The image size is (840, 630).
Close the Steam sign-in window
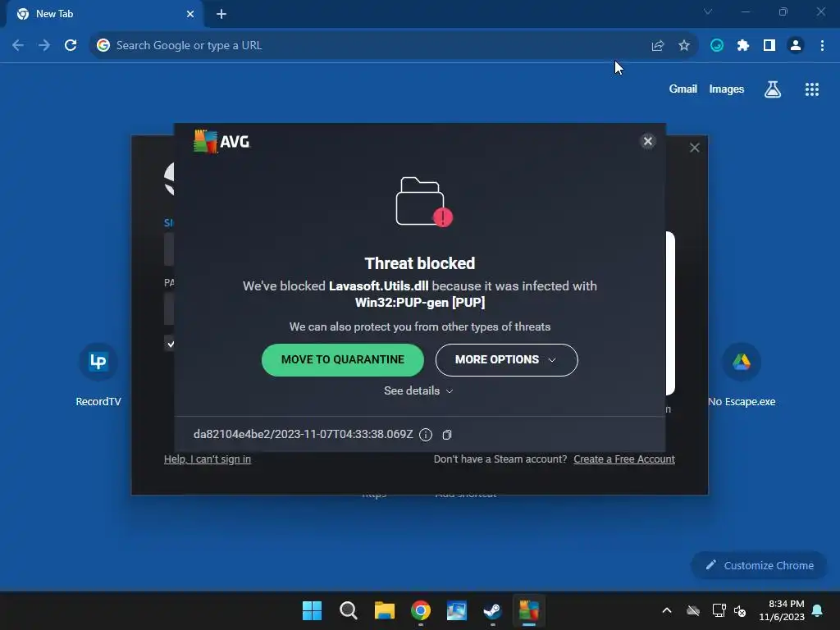(694, 148)
